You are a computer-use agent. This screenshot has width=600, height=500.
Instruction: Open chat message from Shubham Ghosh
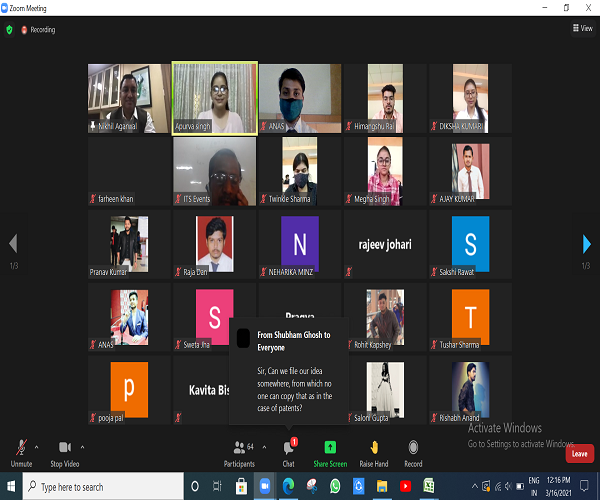pyautogui.click(x=289, y=371)
